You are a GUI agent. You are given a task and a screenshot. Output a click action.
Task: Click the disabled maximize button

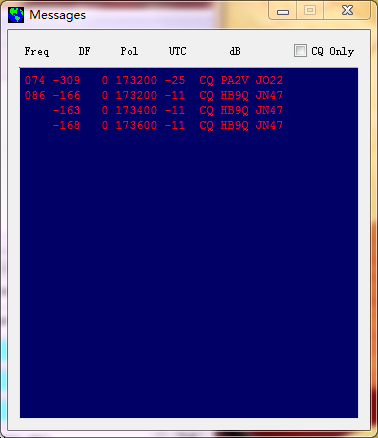(310, 11)
